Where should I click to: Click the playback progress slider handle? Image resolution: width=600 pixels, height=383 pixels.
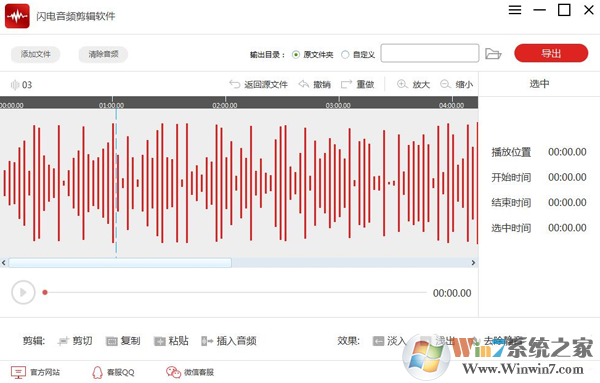pos(45,292)
